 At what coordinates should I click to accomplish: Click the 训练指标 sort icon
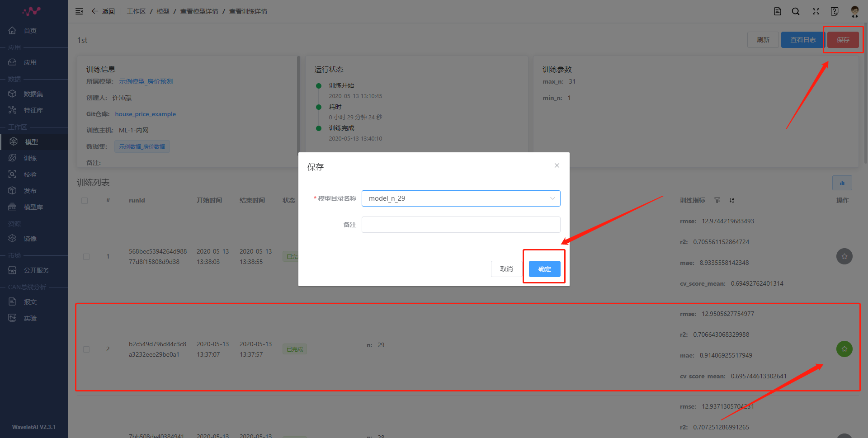point(732,200)
